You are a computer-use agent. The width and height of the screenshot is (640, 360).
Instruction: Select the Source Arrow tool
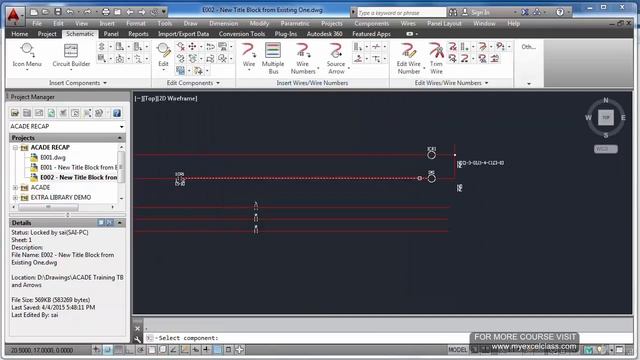click(x=336, y=58)
